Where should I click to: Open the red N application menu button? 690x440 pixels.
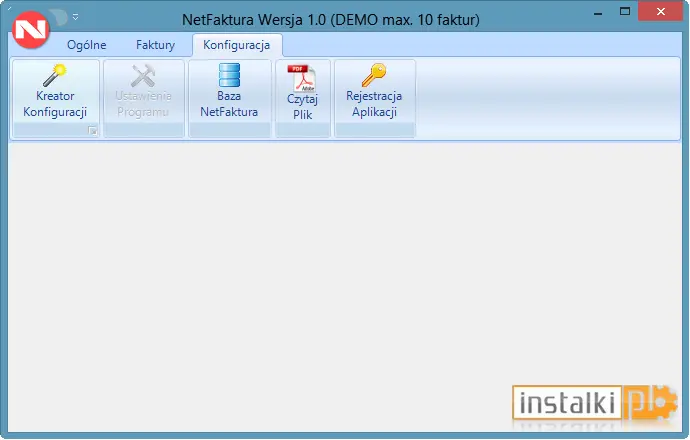(30, 29)
